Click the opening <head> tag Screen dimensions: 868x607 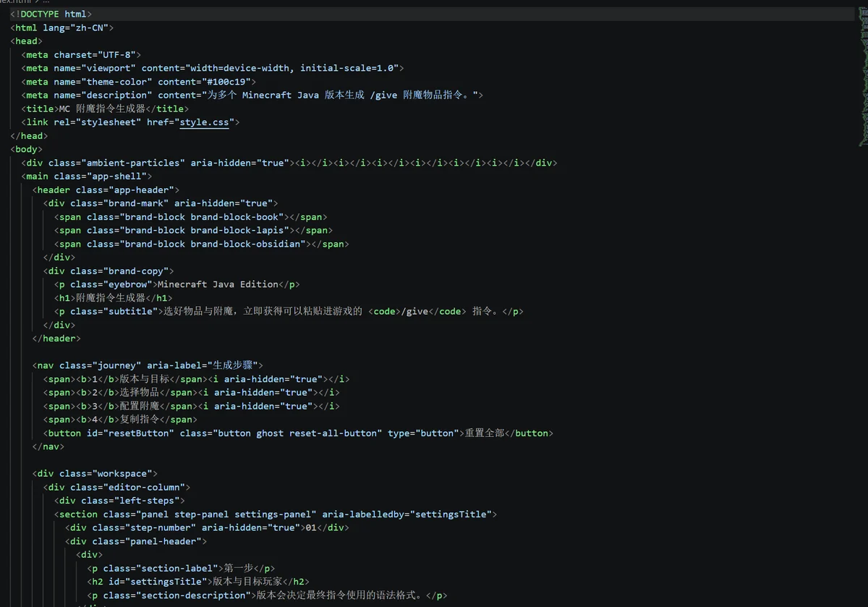click(x=26, y=41)
